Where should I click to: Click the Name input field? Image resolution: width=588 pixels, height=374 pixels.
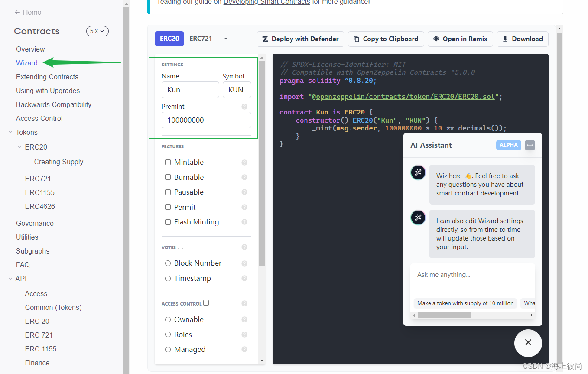coord(190,90)
